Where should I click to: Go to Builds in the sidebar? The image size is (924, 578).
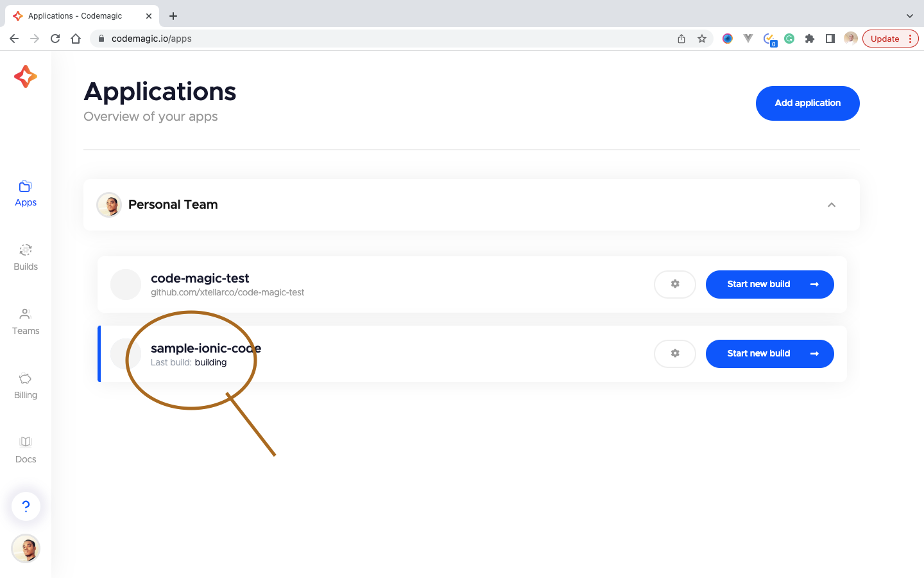pos(26,258)
